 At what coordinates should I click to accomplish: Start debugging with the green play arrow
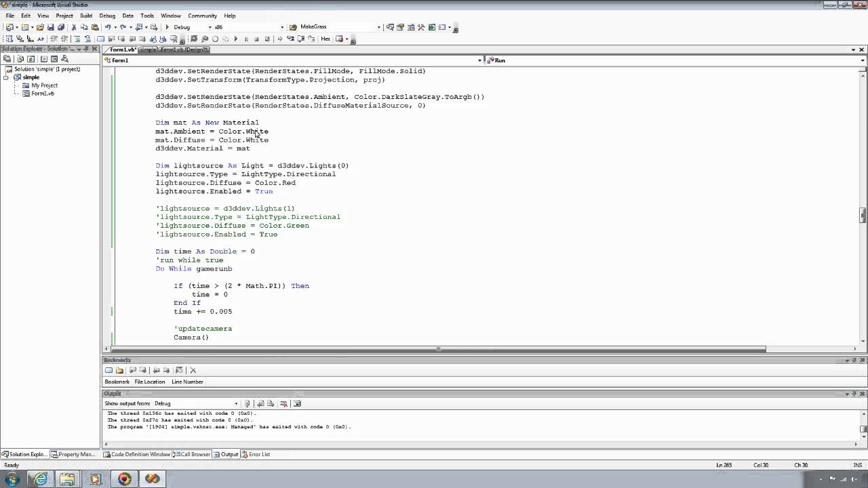pos(167,27)
